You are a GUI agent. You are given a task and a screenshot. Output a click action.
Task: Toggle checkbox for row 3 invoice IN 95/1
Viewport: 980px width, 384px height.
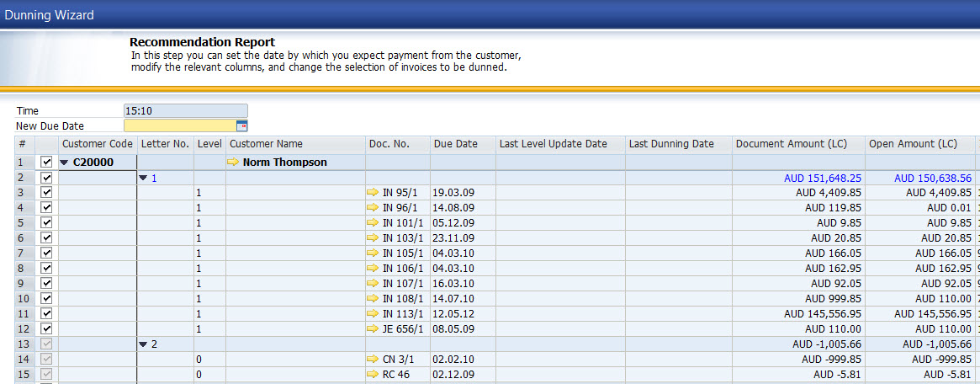click(46, 193)
